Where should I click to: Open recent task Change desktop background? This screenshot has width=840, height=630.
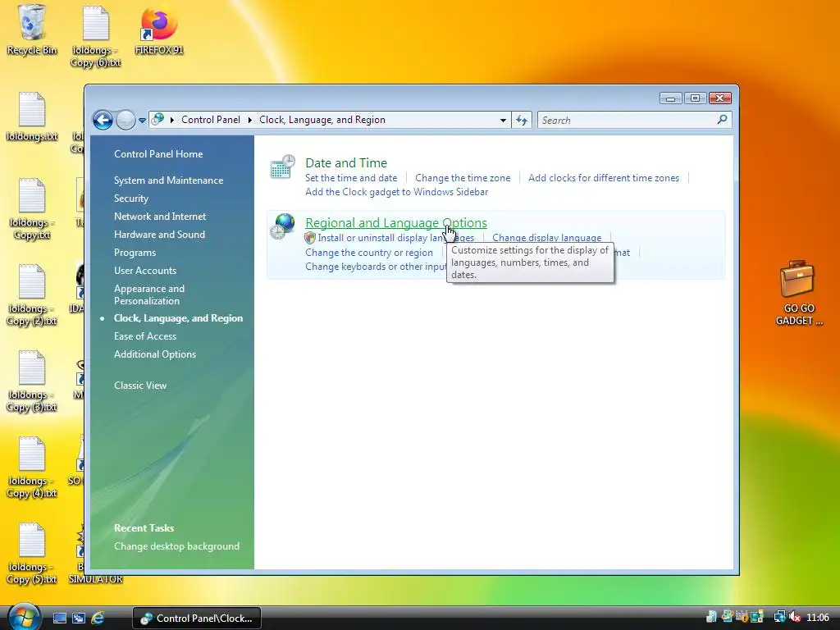point(177,546)
